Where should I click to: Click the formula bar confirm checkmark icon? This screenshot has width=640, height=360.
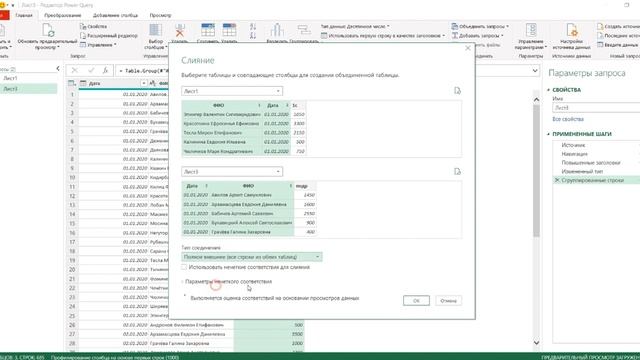click(91, 71)
